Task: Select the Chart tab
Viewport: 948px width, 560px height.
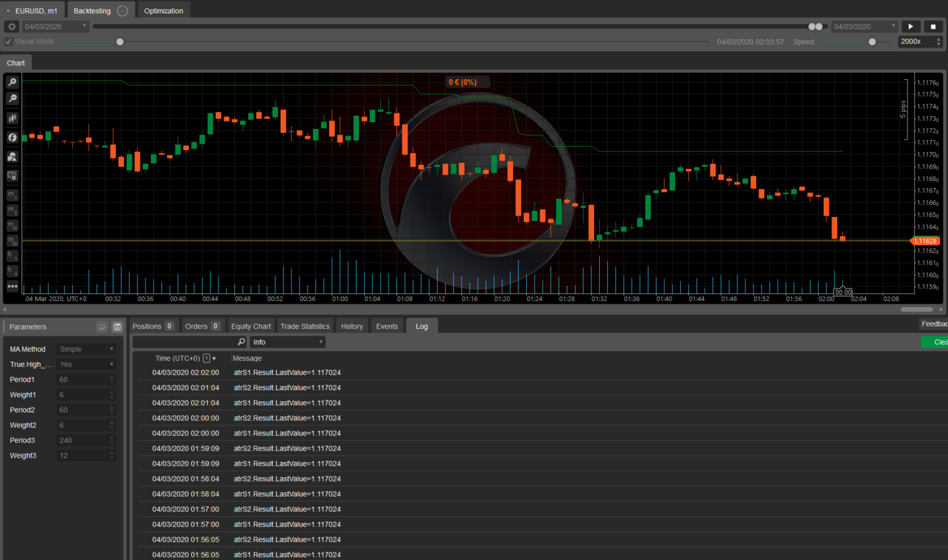Action: tap(16, 63)
